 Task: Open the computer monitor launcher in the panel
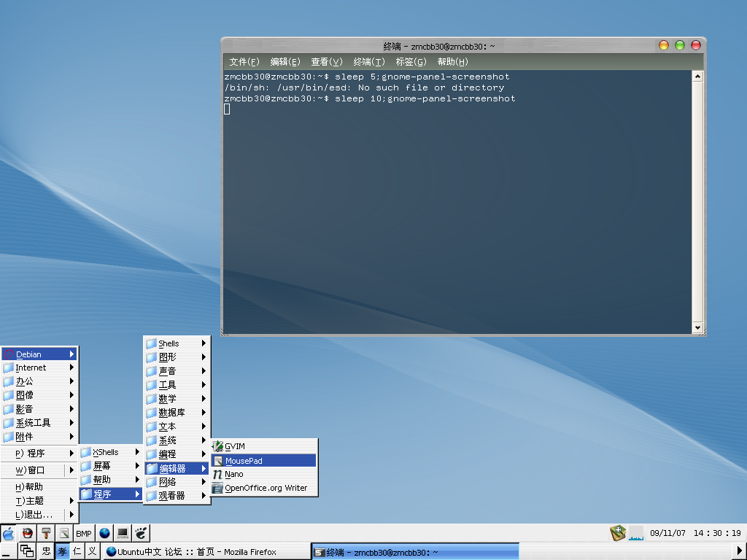(x=123, y=533)
